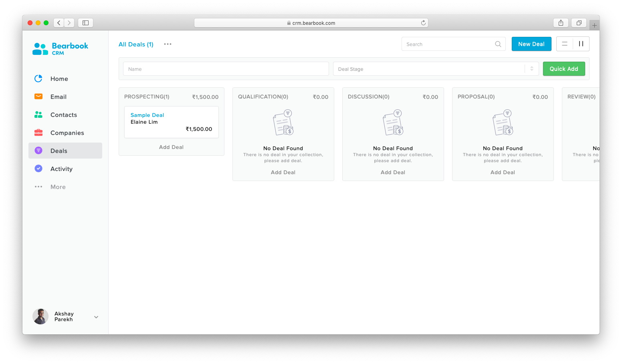Focus the deal Name input field

pyautogui.click(x=226, y=69)
